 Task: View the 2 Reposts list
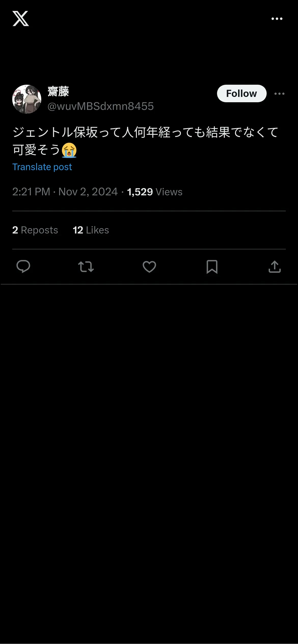pyautogui.click(x=35, y=230)
